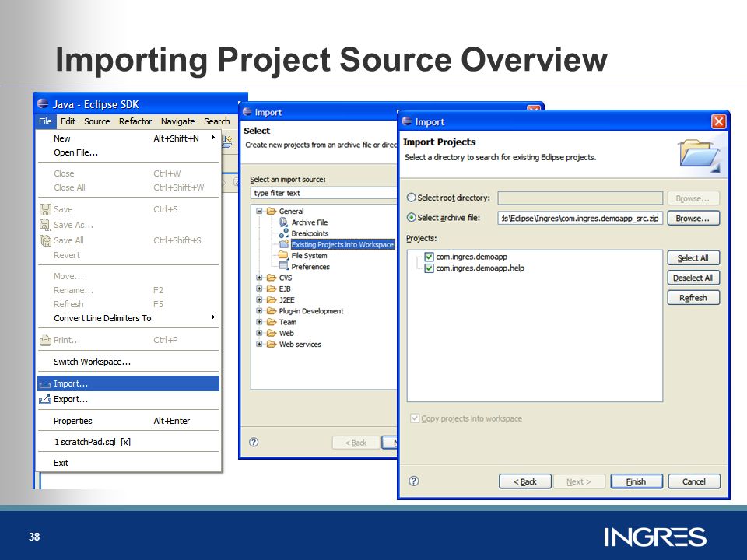Click the Cancel button
747x560 pixels.
pyautogui.click(x=693, y=481)
